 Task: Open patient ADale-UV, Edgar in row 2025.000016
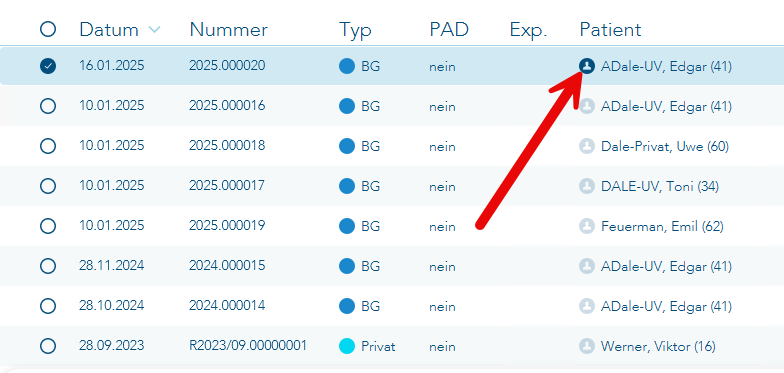(x=666, y=106)
